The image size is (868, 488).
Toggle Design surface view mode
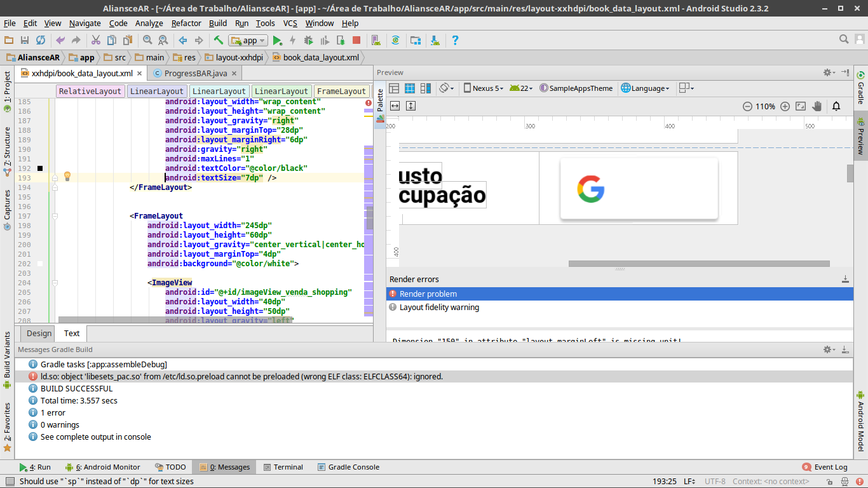point(394,88)
